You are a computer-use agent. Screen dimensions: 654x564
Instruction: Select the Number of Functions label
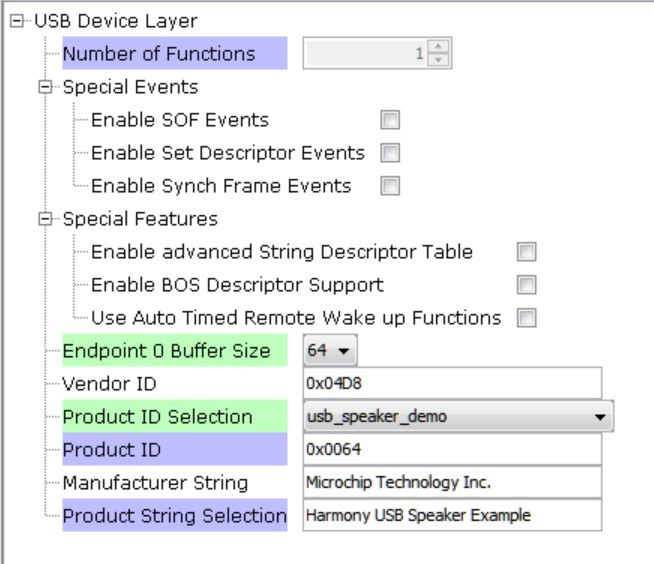click(x=175, y=53)
